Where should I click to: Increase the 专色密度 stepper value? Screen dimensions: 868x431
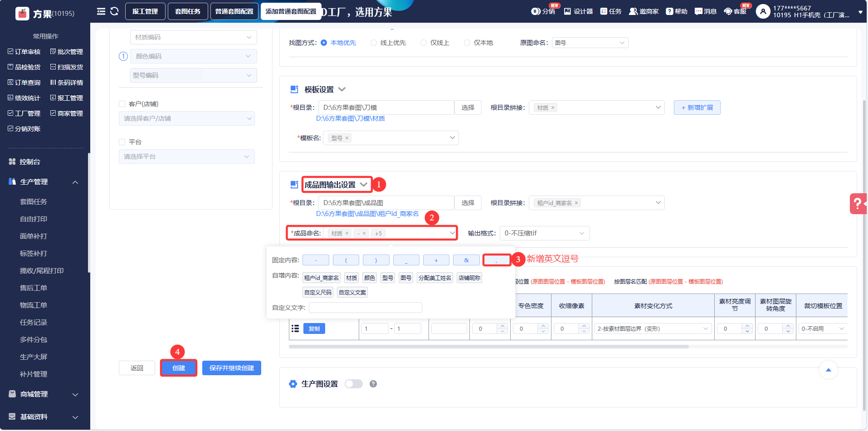[x=543, y=326]
